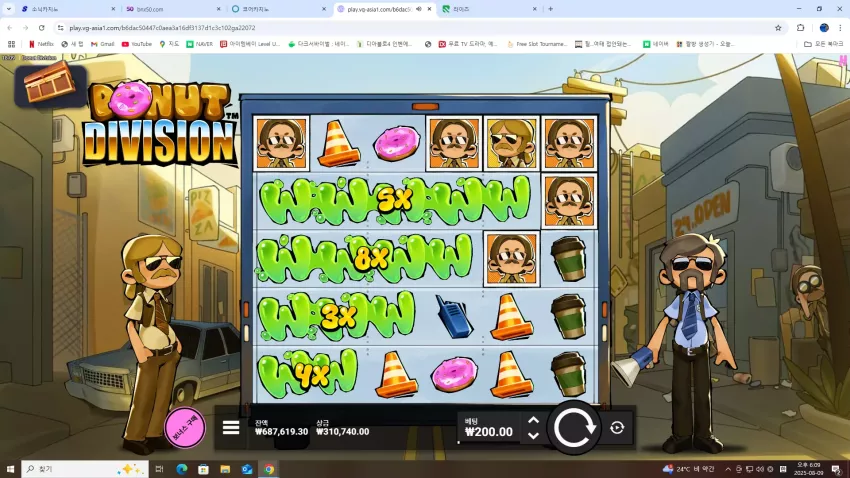Spin the reels with the circular arrow button
The height and width of the screenshot is (478, 850).
click(x=574, y=428)
